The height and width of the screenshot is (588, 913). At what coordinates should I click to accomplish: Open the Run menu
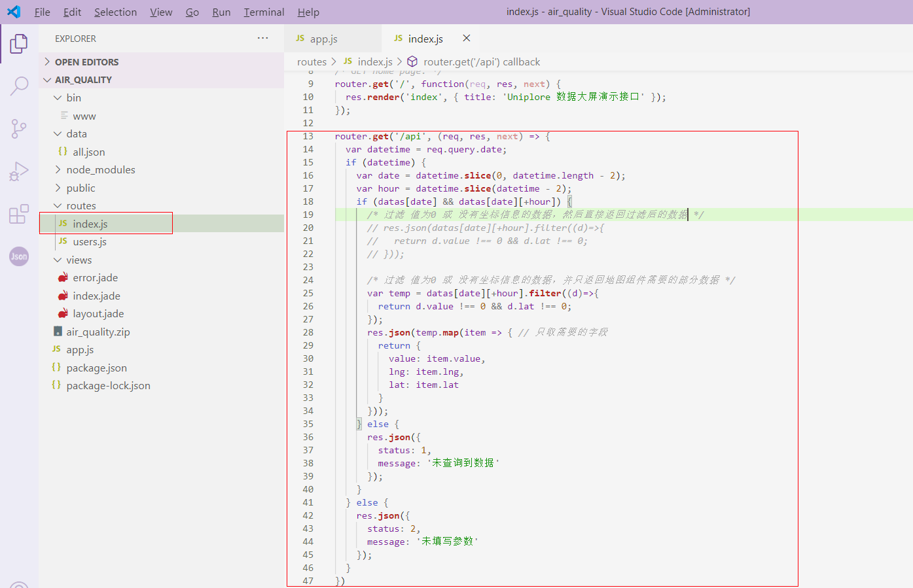tap(221, 12)
